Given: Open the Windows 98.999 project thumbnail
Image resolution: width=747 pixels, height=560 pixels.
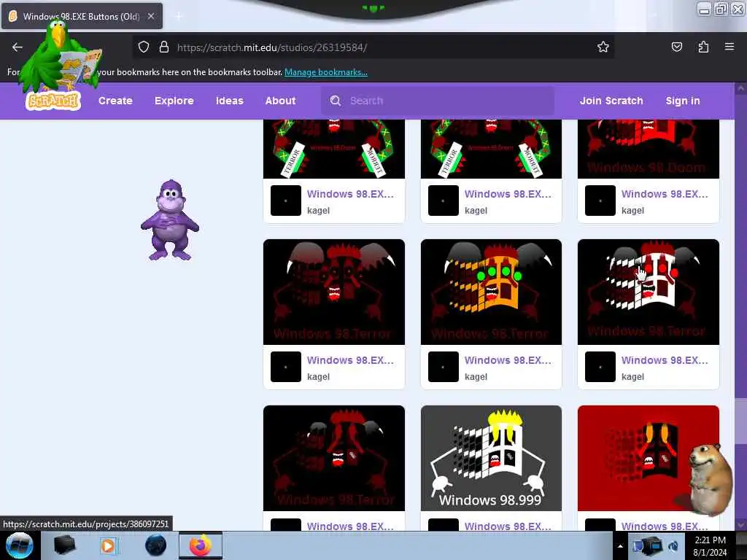Looking at the screenshot, I should pos(491,458).
